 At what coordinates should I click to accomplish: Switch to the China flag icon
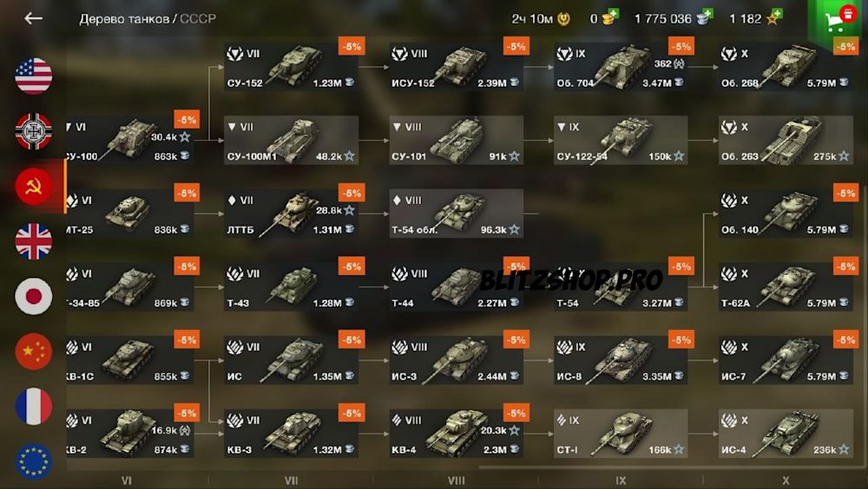tap(34, 351)
